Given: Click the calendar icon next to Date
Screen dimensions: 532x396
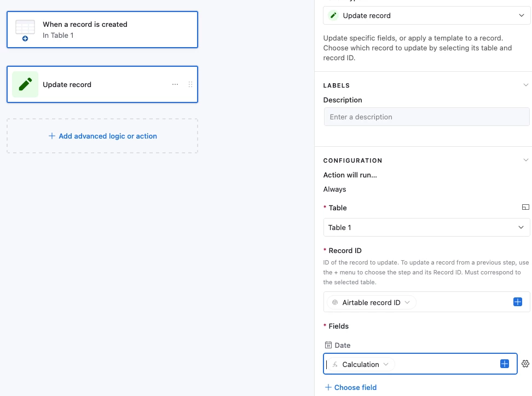Looking at the screenshot, I should coord(328,345).
